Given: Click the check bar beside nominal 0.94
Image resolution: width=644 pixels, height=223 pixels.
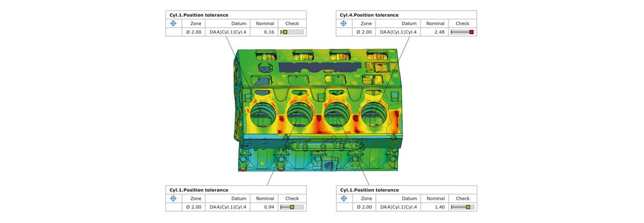Looking at the screenshot, I should click(292, 207).
